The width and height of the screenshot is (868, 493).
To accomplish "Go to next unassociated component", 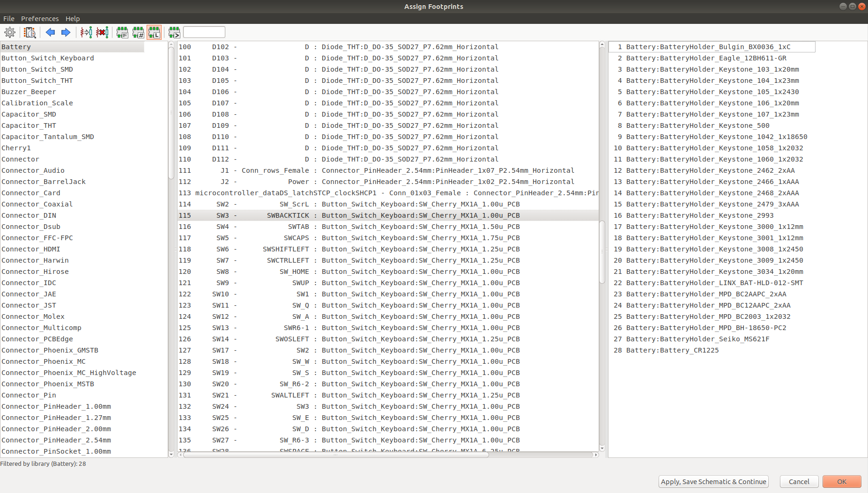I will tap(66, 32).
